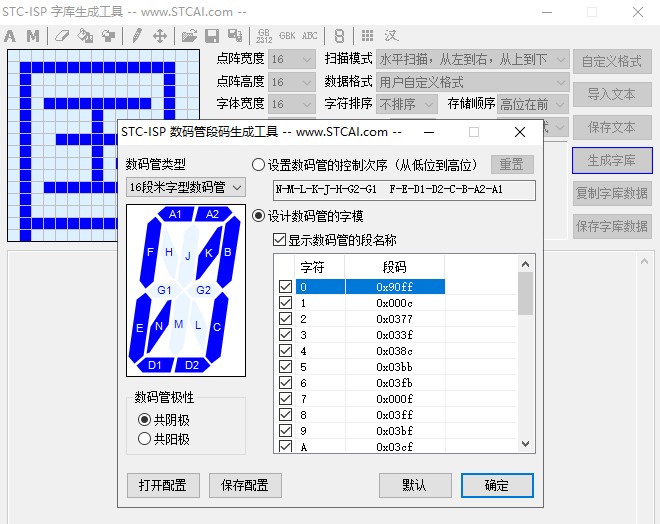
Task: Click the 确定 confirm button
Action: click(497, 485)
